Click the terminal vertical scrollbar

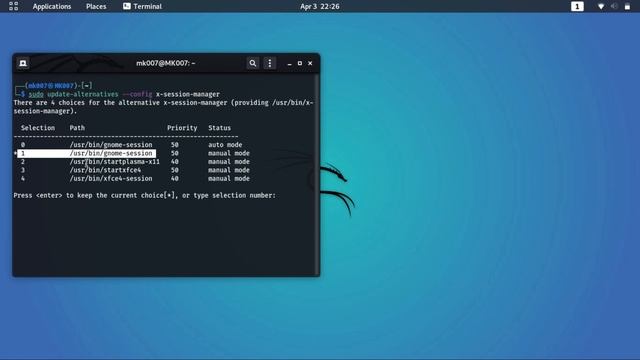[318, 175]
